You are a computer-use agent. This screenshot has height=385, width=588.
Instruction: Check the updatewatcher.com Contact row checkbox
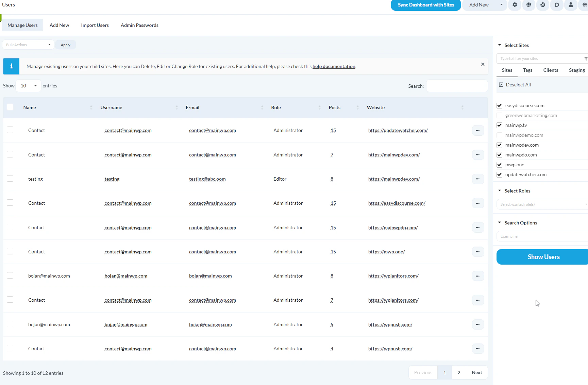tap(10, 130)
